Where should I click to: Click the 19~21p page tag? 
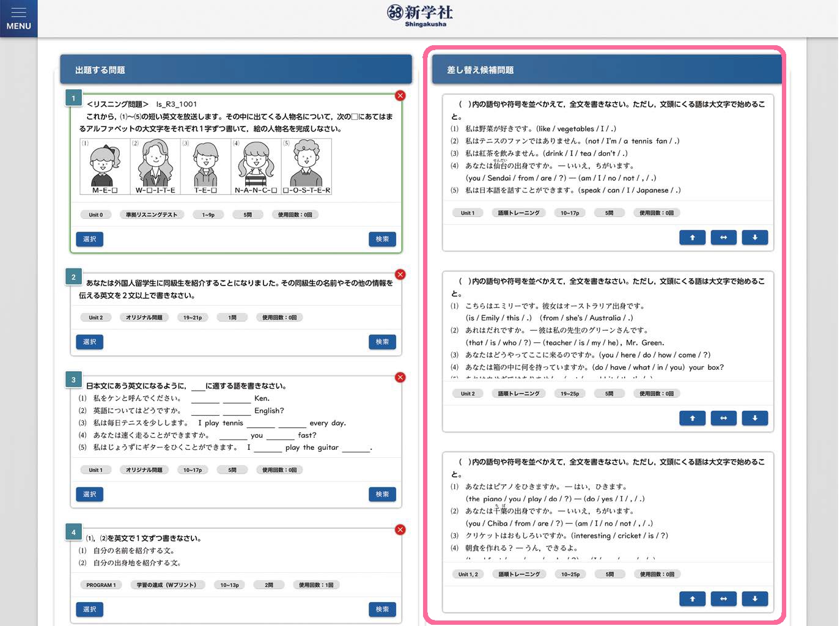coord(193,317)
